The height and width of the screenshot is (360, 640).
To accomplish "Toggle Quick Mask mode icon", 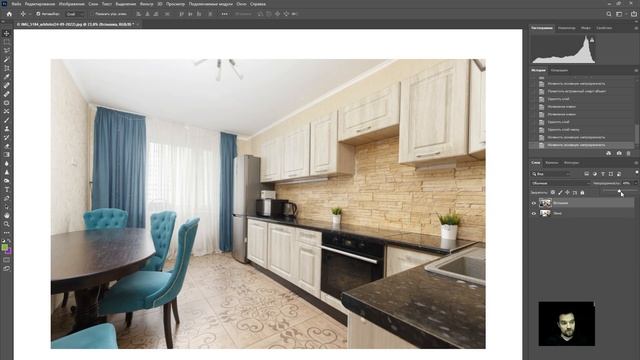I will [x=7, y=260].
